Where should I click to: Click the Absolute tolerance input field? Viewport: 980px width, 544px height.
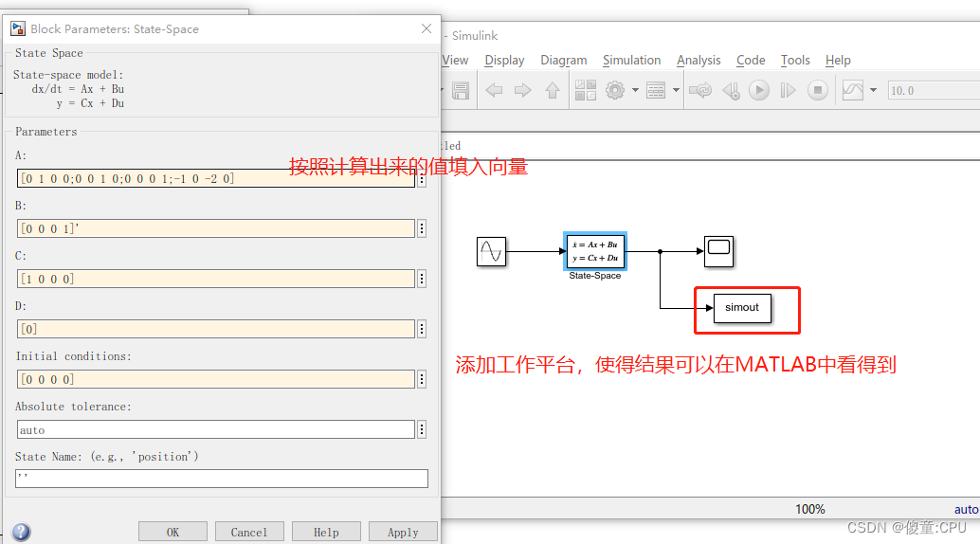[216, 429]
